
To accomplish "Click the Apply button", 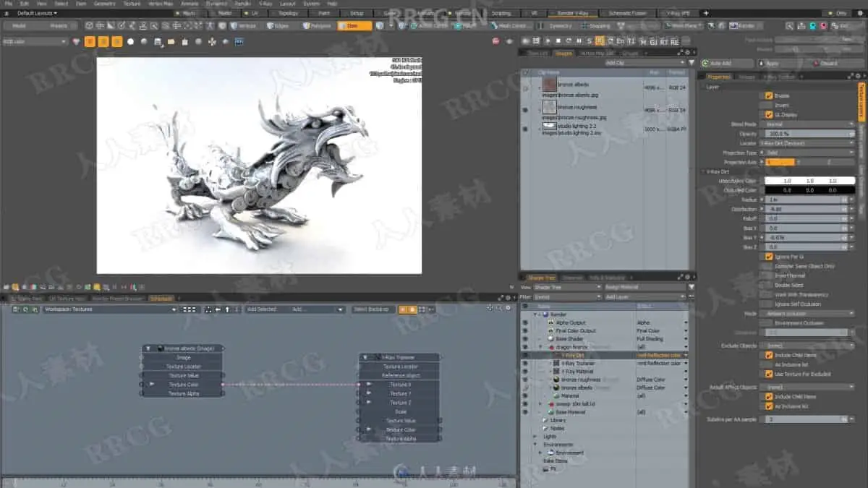I will tap(771, 64).
